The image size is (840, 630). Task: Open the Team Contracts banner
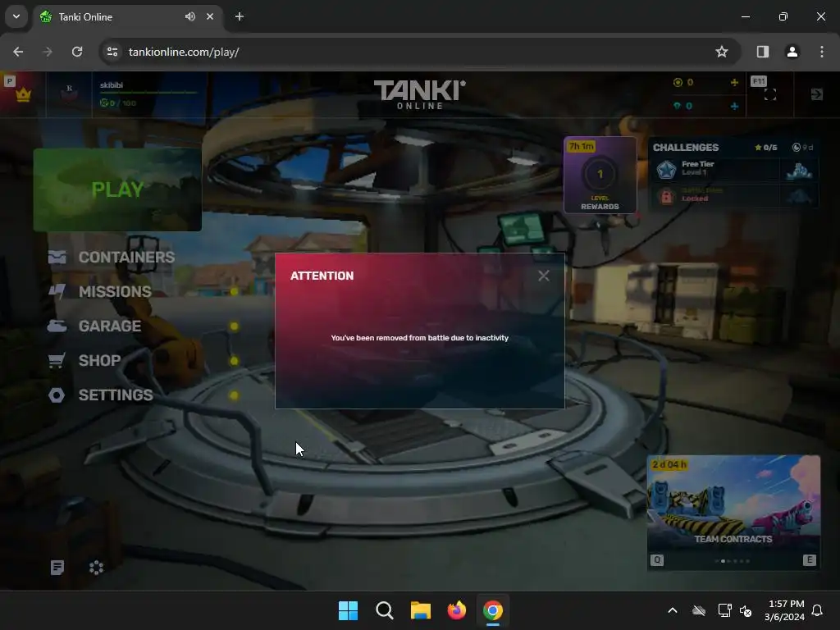pos(733,512)
